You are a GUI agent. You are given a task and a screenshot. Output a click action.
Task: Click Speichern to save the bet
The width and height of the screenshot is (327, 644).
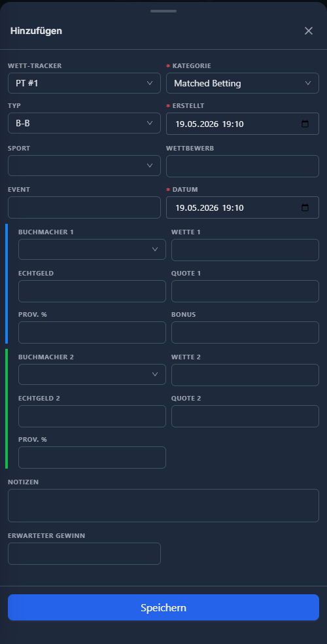[x=163, y=607]
